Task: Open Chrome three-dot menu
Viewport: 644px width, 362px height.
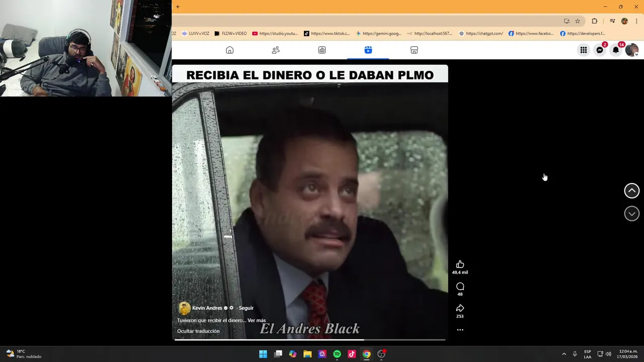Action: 636,21
